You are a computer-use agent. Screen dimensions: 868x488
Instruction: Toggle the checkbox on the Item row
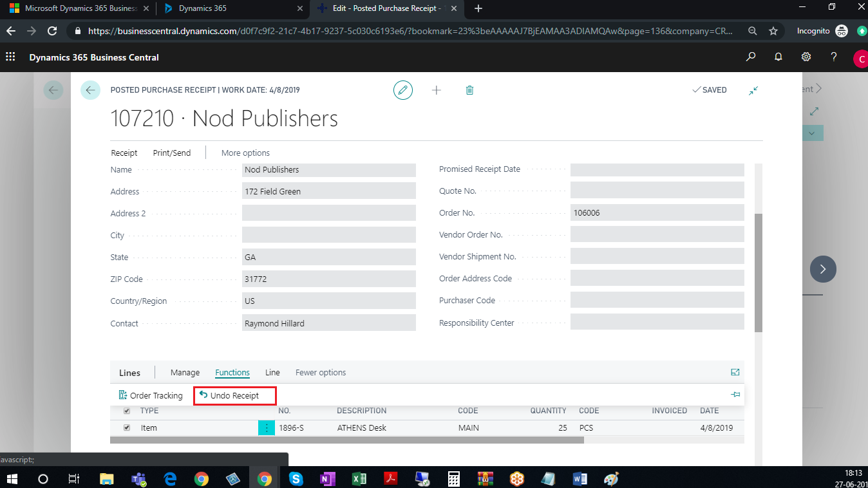[127, 427]
